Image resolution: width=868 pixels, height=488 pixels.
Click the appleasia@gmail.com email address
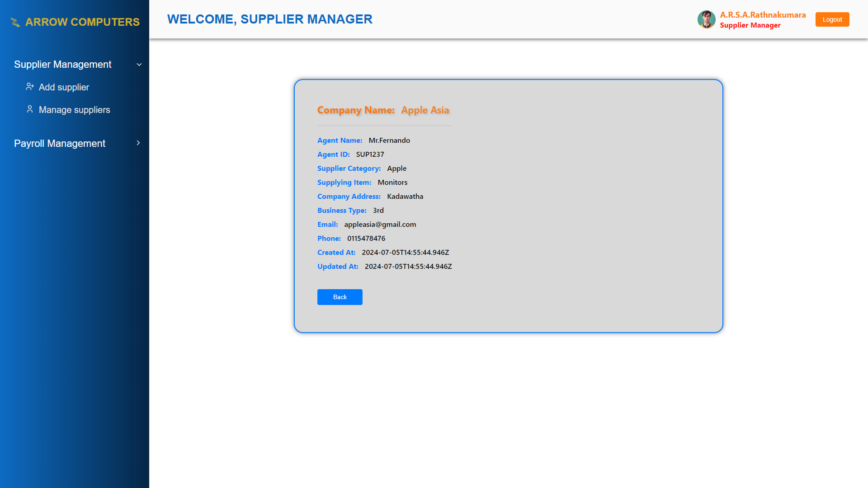pyautogui.click(x=380, y=224)
